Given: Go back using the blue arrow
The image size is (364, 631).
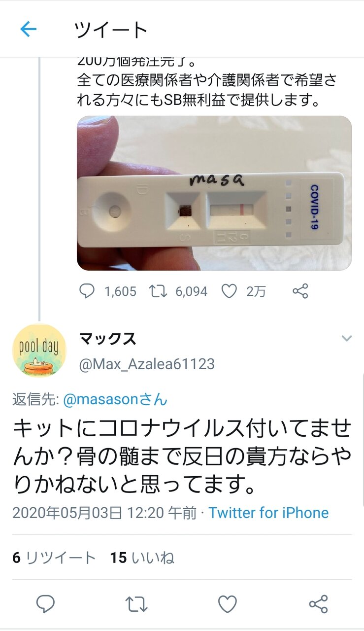Looking at the screenshot, I should tap(28, 30).
